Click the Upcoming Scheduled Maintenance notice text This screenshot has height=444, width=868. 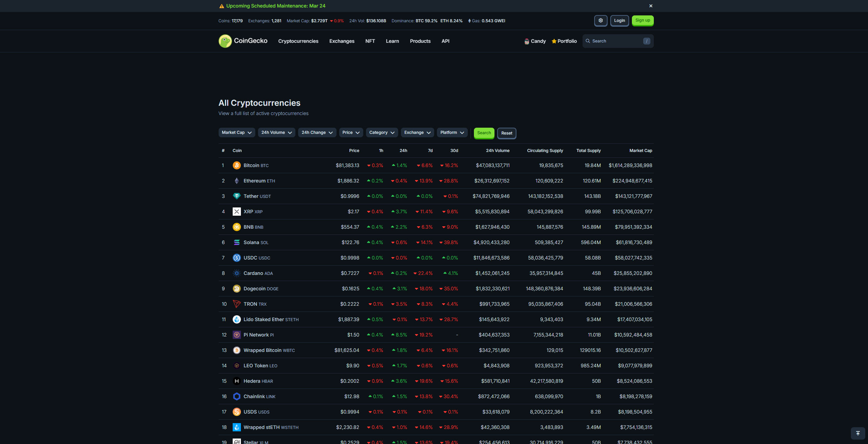276,6
